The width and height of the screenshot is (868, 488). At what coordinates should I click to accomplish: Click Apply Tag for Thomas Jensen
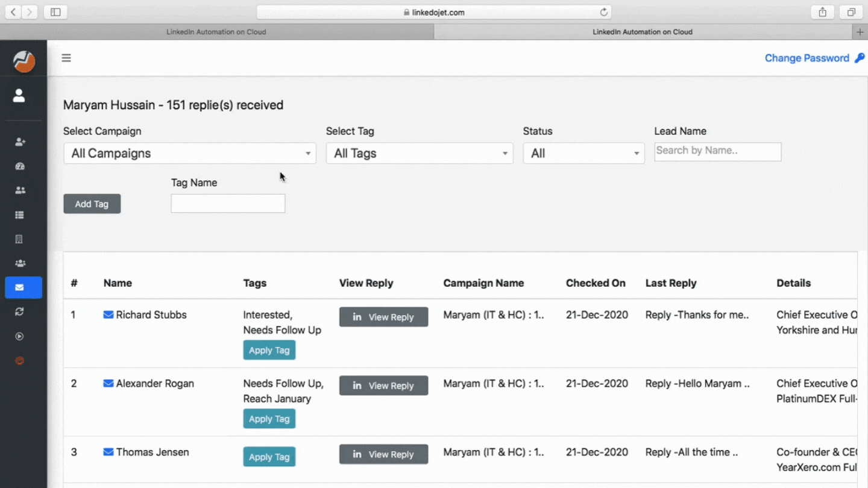click(x=269, y=457)
